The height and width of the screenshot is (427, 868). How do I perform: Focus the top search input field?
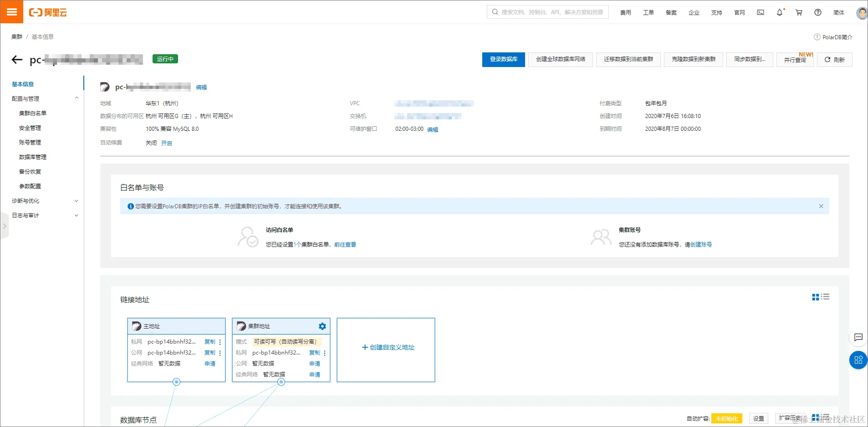click(x=548, y=12)
